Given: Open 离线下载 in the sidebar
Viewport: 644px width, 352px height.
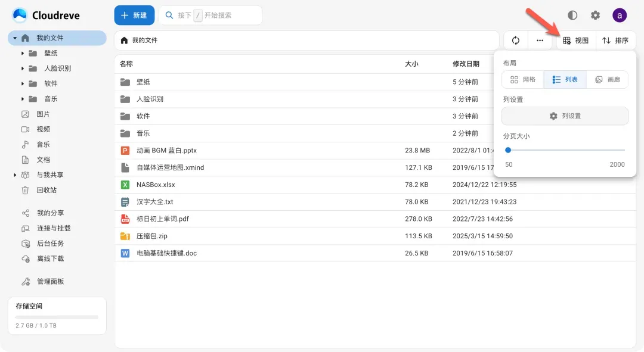Looking at the screenshot, I should click(x=50, y=259).
